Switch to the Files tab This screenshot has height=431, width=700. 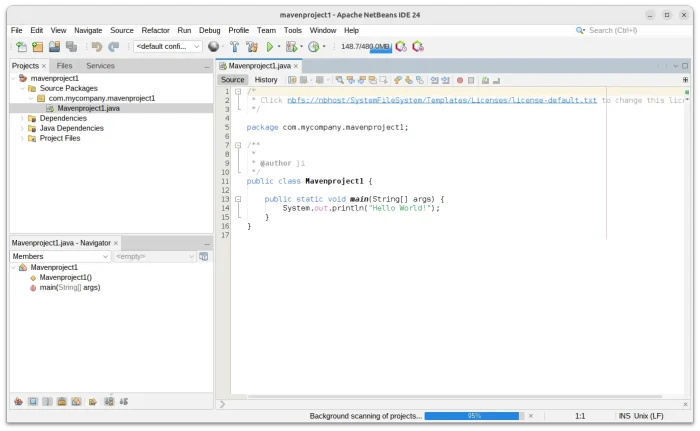pyautogui.click(x=64, y=66)
